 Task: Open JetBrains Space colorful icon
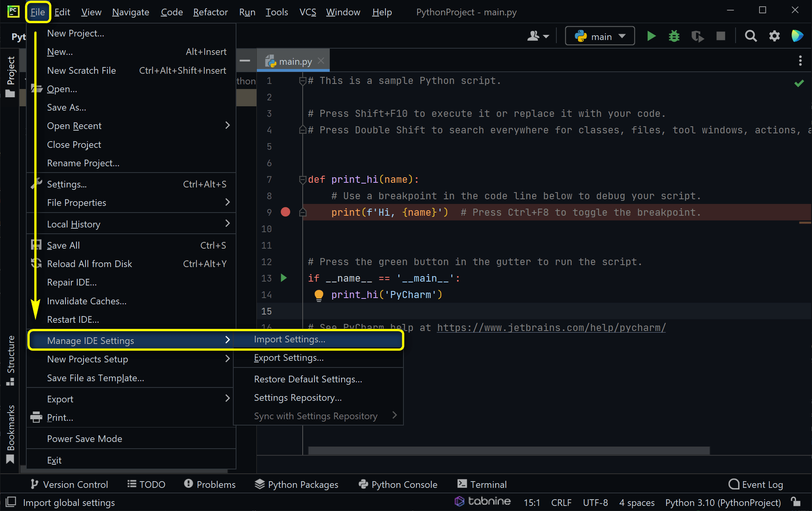[797, 36]
